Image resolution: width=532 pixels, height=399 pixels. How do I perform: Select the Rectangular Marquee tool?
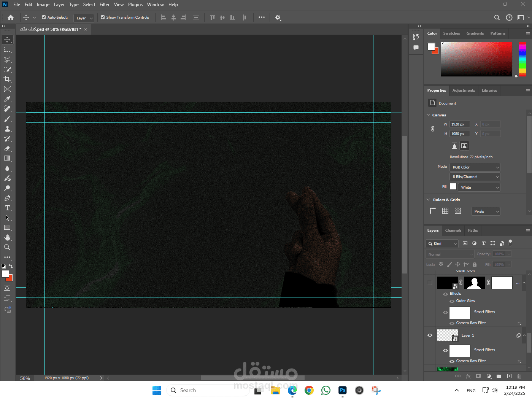7,49
